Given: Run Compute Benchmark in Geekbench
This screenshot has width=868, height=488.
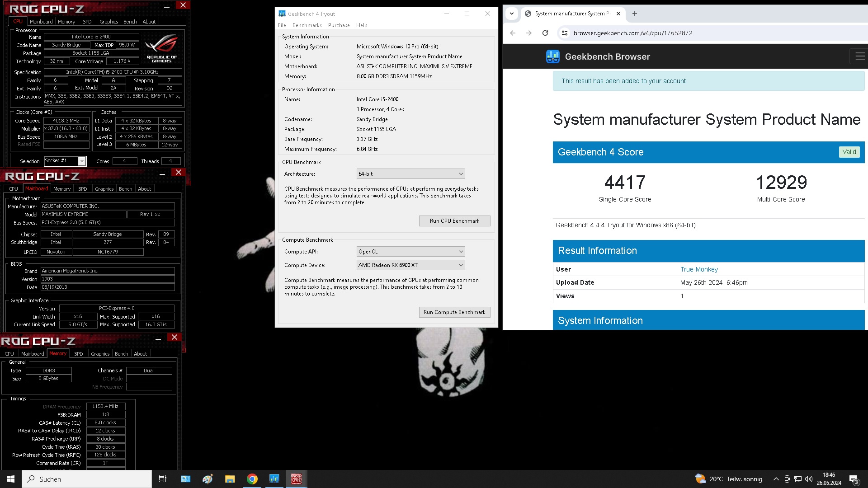Looking at the screenshot, I should tap(454, 312).
